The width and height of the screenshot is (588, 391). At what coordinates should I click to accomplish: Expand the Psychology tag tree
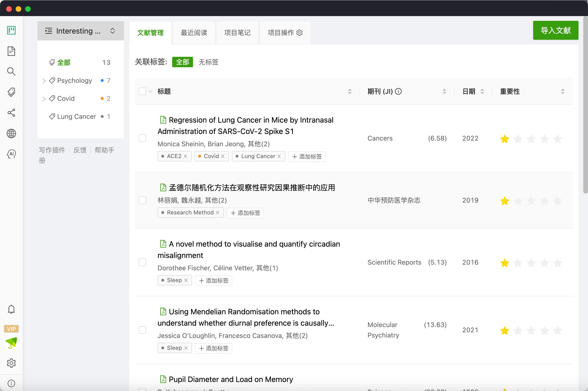pyautogui.click(x=44, y=81)
